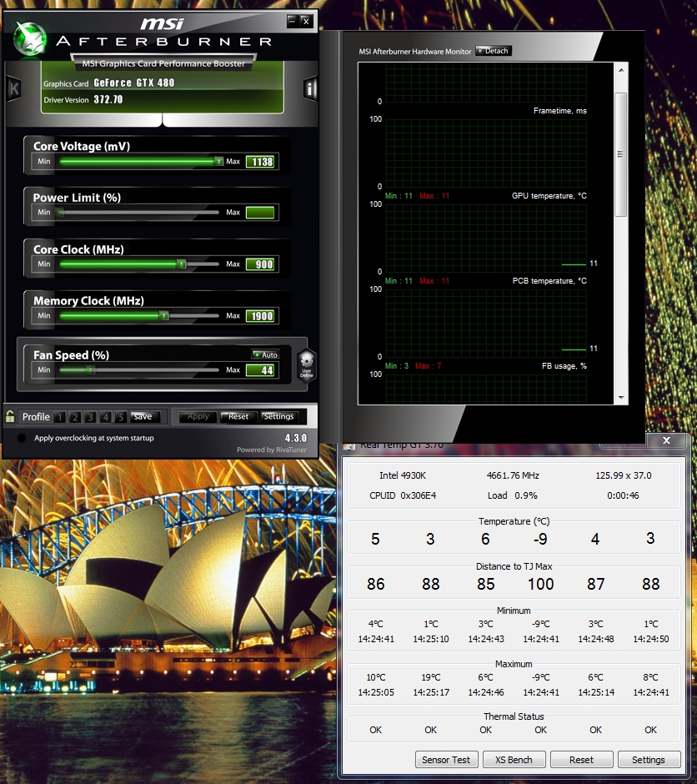Click the MSI Afterburner green logo icon

(x=30, y=39)
